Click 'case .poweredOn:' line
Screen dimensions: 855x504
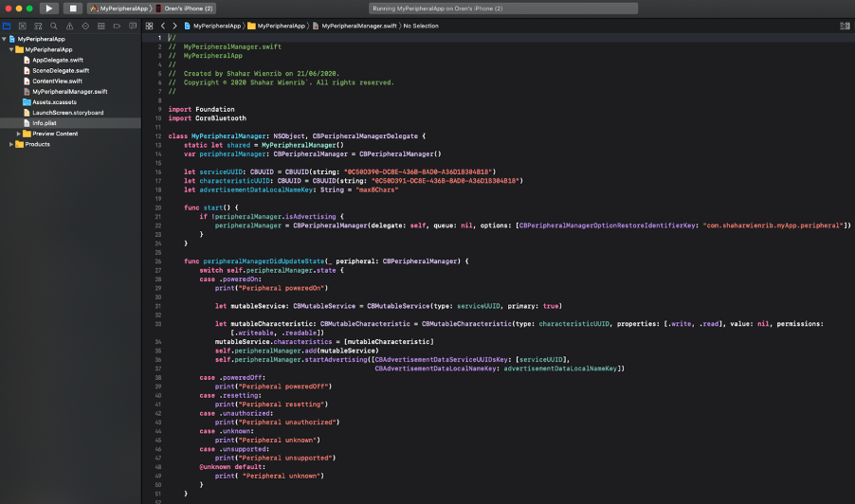(x=230, y=279)
